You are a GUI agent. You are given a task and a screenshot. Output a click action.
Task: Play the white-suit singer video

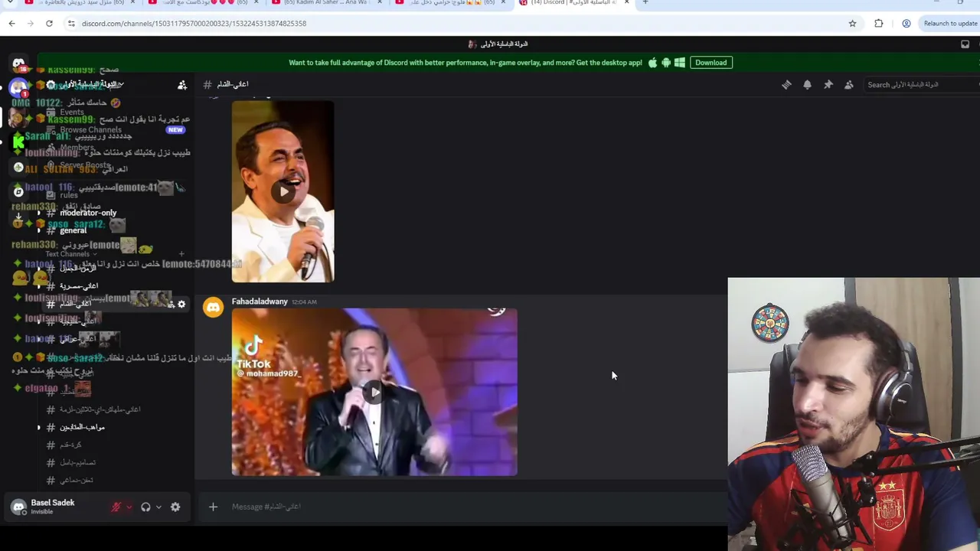click(x=283, y=191)
